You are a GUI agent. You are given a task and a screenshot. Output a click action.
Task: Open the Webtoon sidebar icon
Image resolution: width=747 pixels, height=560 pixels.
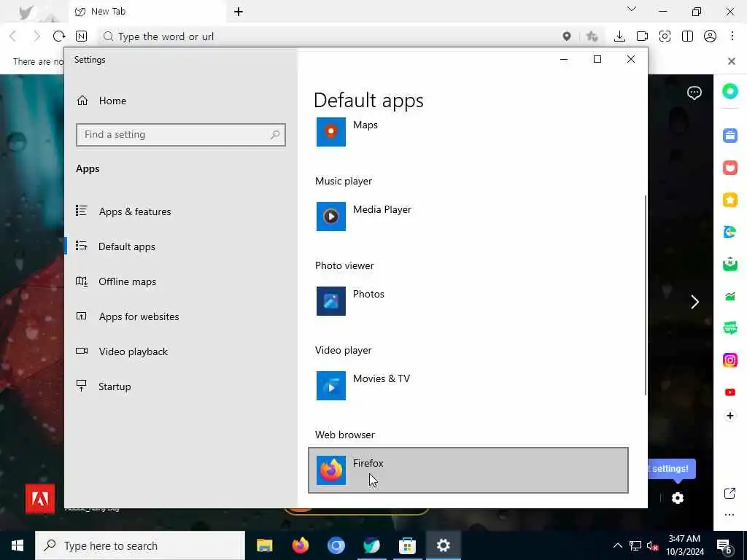(729, 327)
